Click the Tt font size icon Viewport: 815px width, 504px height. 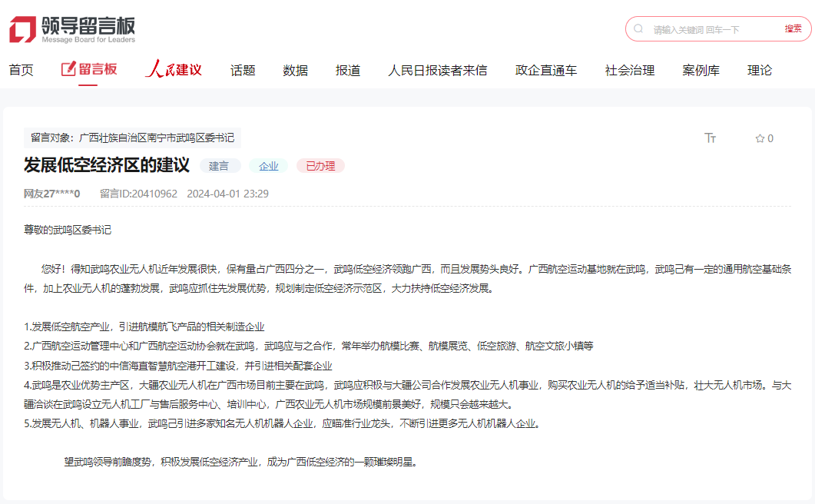click(711, 138)
